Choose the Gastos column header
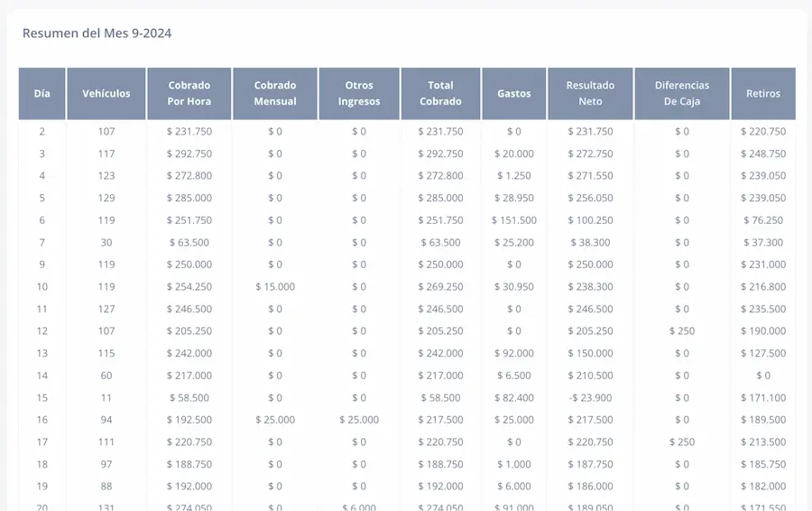Screen dimensions: 812x511 pos(514,93)
